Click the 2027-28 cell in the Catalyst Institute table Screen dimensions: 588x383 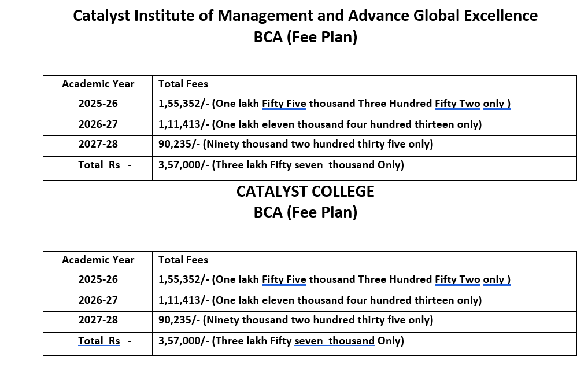click(x=98, y=144)
